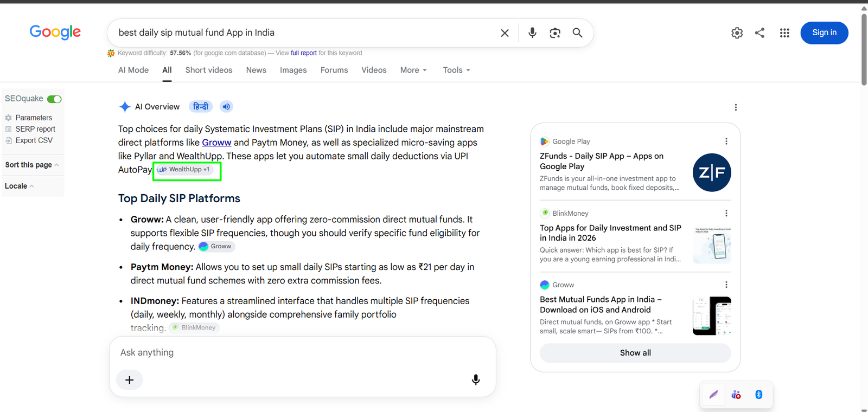Click the WealthUpp +1 citation chip

coord(186,170)
